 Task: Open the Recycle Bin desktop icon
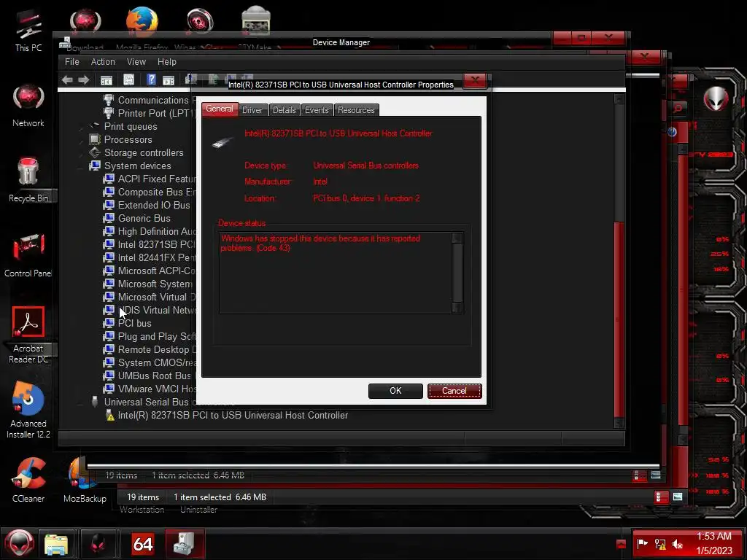(28, 179)
